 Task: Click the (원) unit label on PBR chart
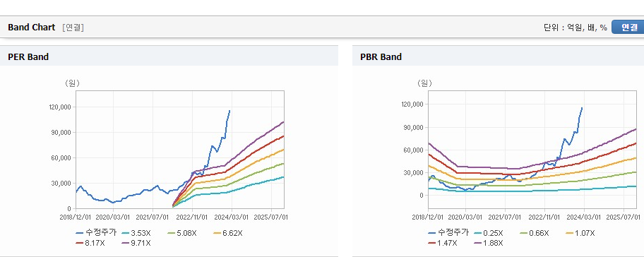pyautogui.click(x=424, y=83)
